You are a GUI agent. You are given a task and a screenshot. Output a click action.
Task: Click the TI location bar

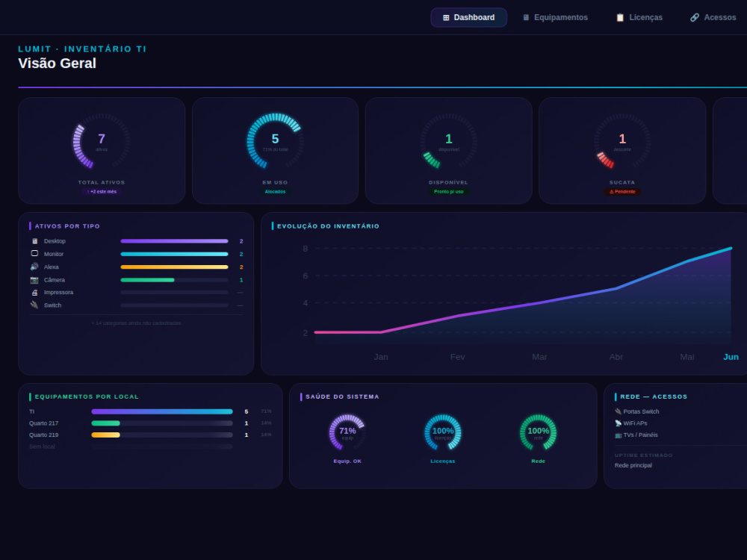pos(162,411)
